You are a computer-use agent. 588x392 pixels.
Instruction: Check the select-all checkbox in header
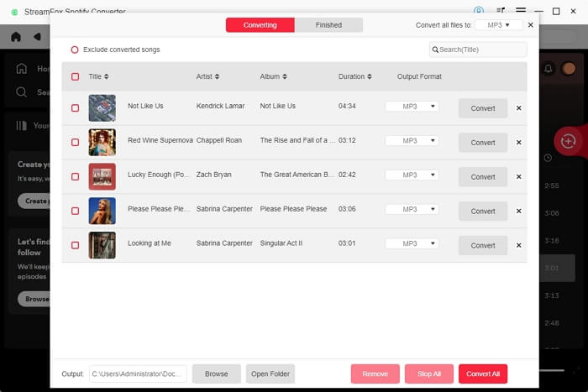click(75, 76)
